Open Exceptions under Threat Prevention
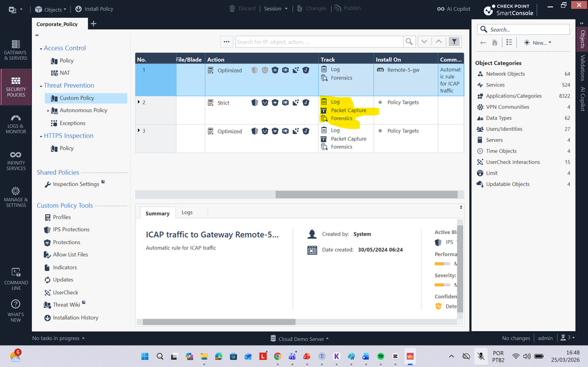Image resolution: width=588 pixels, height=367 pixels. (68, 123)
